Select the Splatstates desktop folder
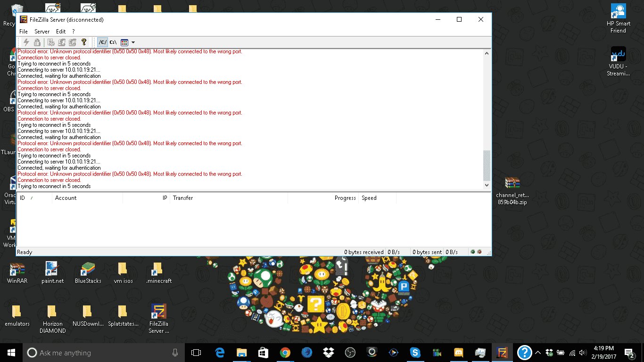644x362 pixels. point(123,316)
